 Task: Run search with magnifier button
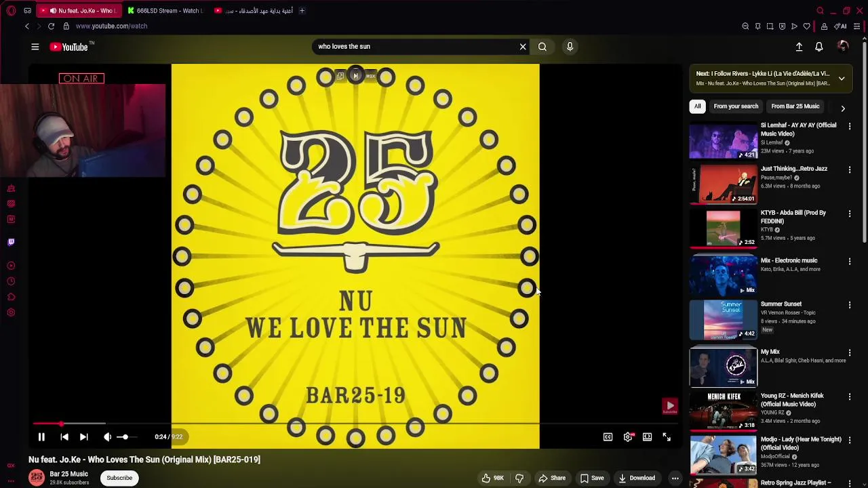(x=542, y=47)
